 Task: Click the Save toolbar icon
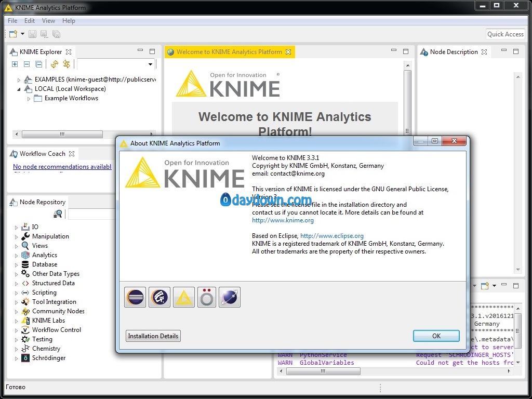[32, 34]
